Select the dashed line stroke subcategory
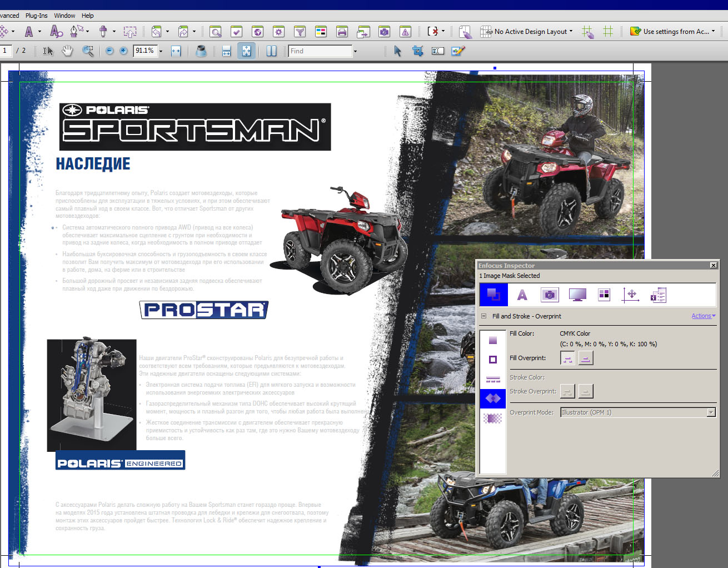The width and height of the screenshot is (728, 568). [493, 379]
